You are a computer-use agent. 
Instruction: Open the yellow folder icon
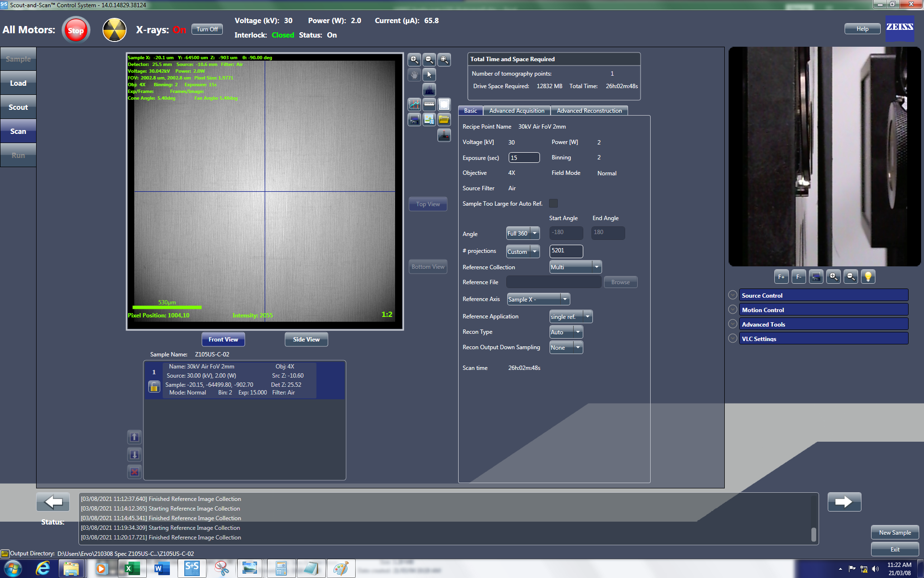444,119
